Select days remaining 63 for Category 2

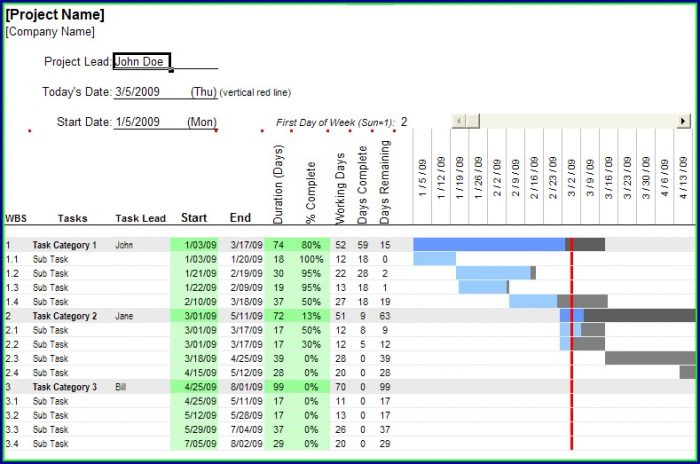384,316
